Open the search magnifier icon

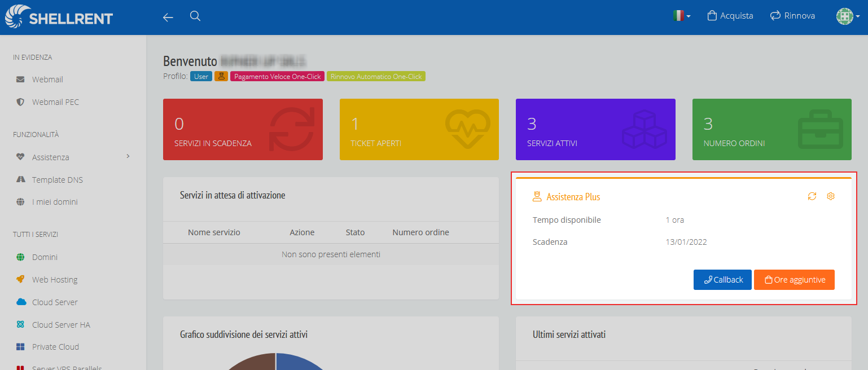[x=195, y=16]
